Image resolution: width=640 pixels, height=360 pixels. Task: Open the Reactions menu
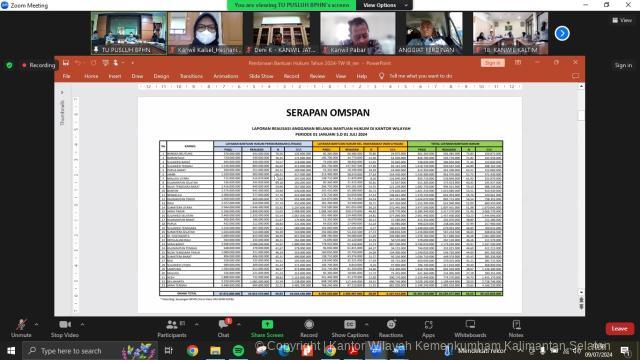click(x=391, y=328)
